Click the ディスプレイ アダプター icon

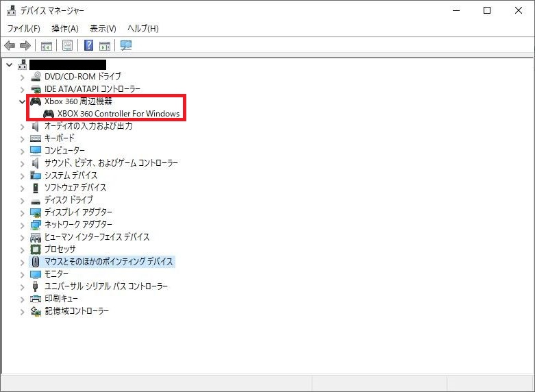point(36,212)
